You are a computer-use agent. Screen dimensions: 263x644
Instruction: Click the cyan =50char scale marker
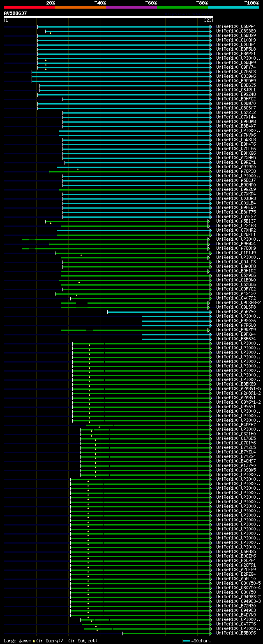point(186,641)
